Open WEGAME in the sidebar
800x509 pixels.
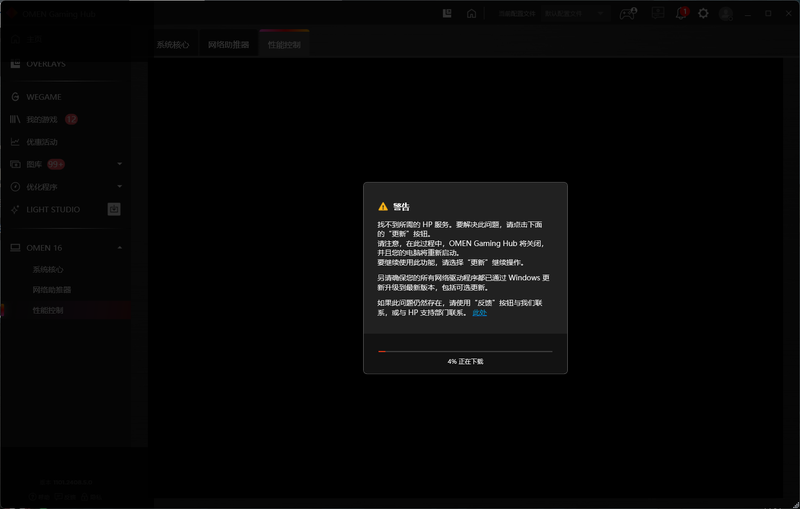pos(43,97)
